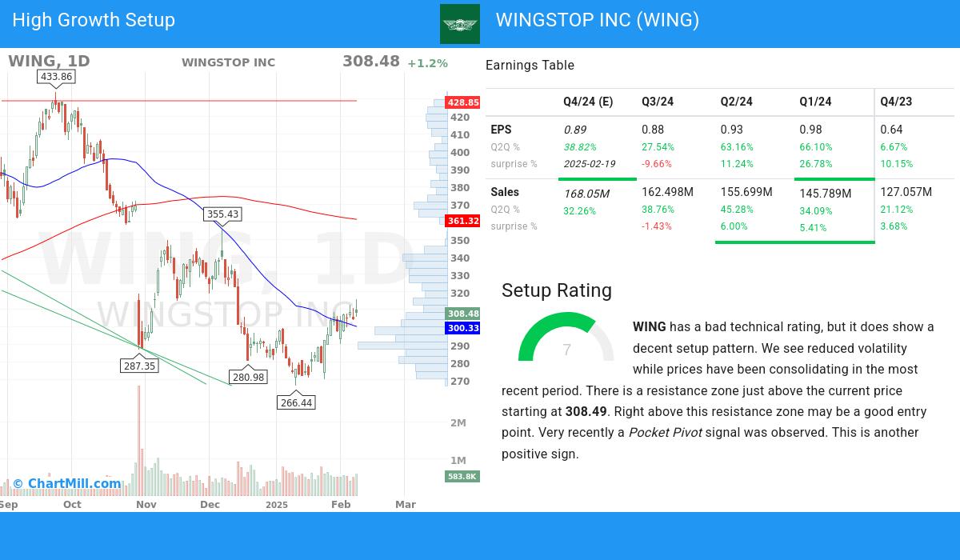This screenshot has height=560, width=960.
Task: Click the 287.35 low price label
Action: [139, 366]
